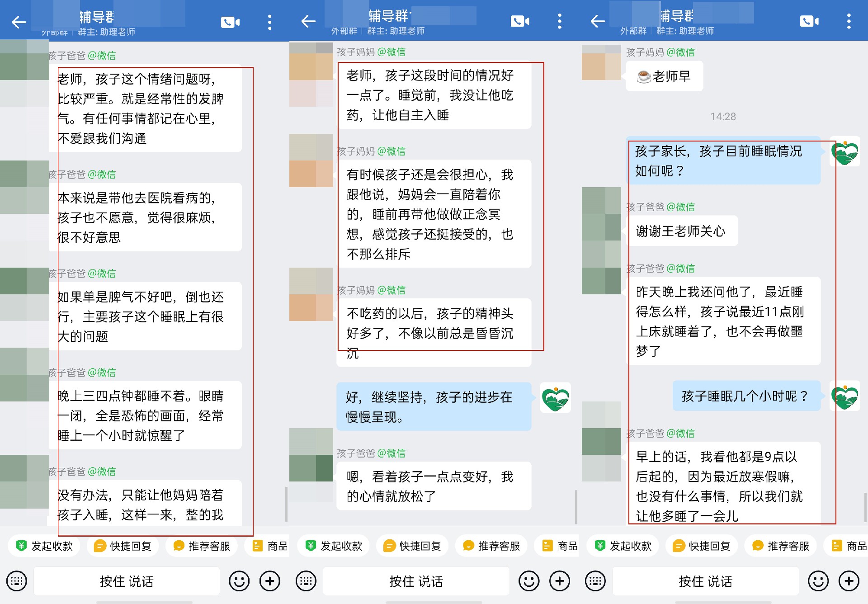Image resolution: width=868 pixels, height=604 pixels.
Task: Open the emoji picker in the right chat
Action: 818,581
